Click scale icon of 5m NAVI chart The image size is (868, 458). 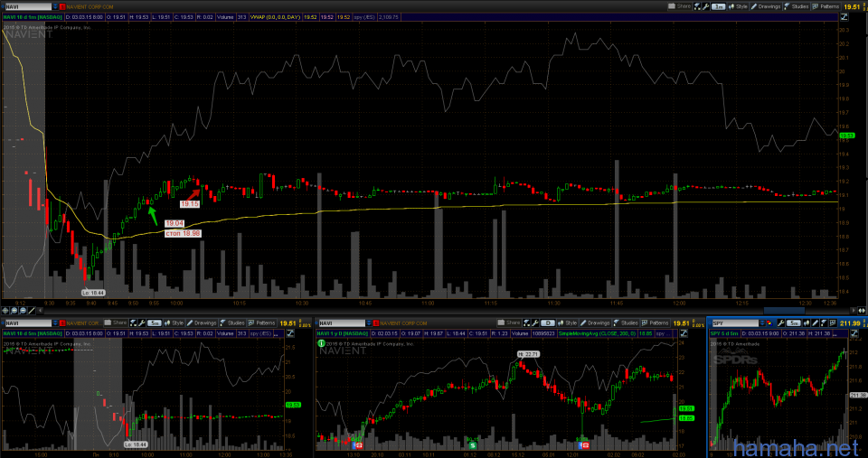tap(290, 333)
